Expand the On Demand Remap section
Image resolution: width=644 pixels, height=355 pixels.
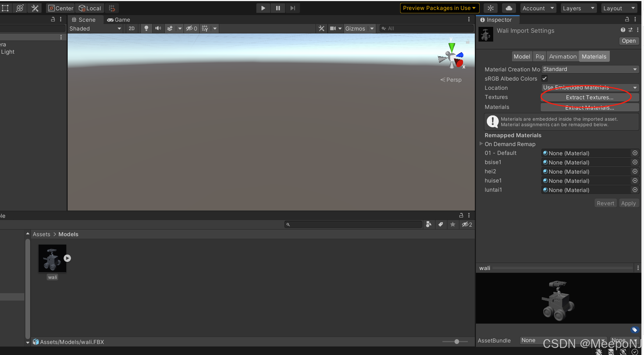(x=481, y=144)
